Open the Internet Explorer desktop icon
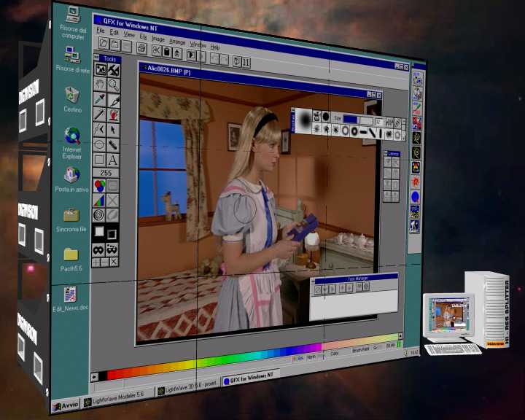The image size is (525, 420). [72, 143]
